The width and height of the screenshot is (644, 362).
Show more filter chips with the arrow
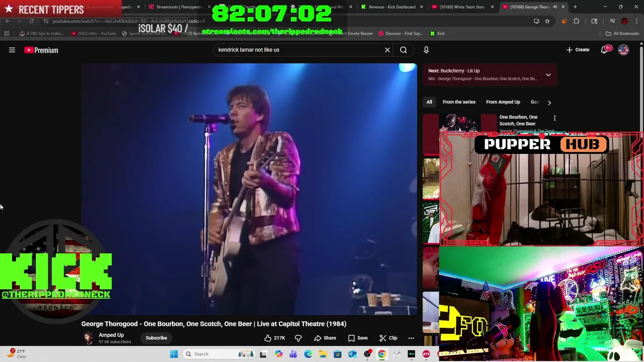coord(549,102)
